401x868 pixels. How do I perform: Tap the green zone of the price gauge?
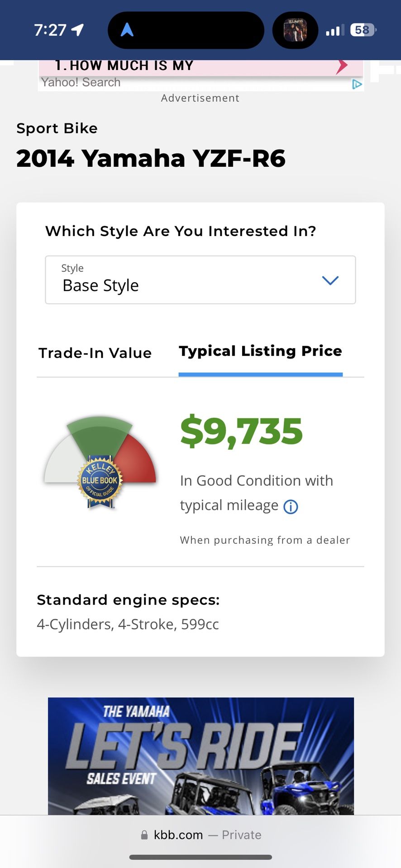[100, 435]
